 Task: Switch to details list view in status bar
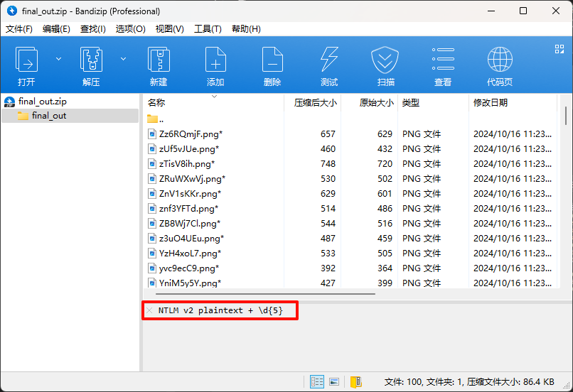[x=317, y=381]
